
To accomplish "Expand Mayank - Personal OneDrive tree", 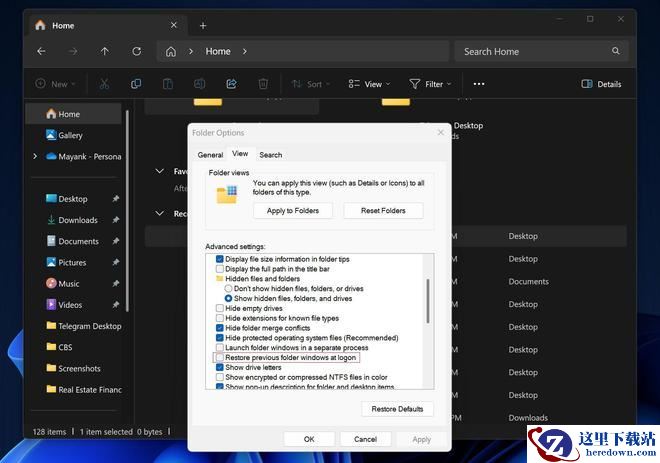I will coord(35,156).
